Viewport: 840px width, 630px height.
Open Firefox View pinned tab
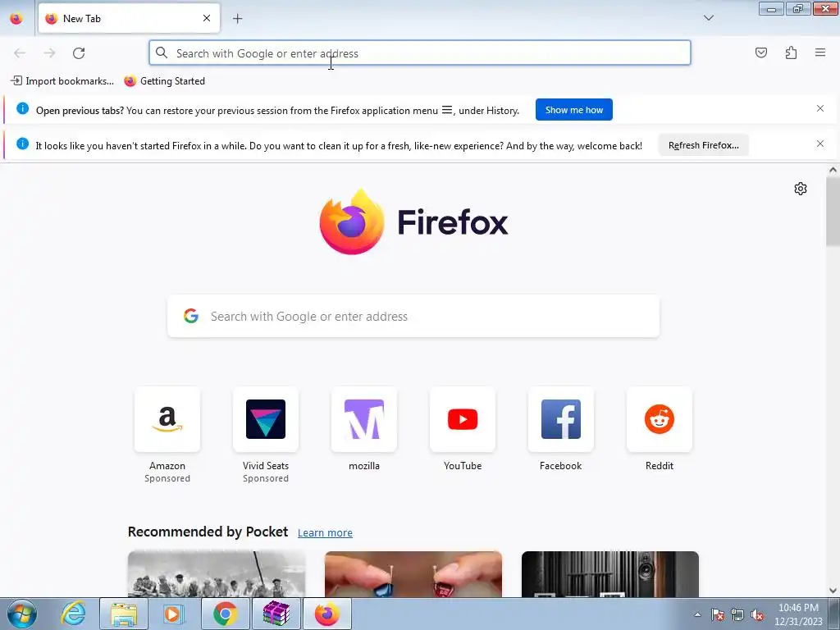point(16,18)
